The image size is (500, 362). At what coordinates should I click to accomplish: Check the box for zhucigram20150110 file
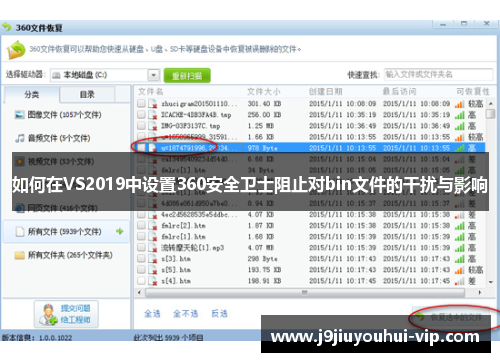141,103
